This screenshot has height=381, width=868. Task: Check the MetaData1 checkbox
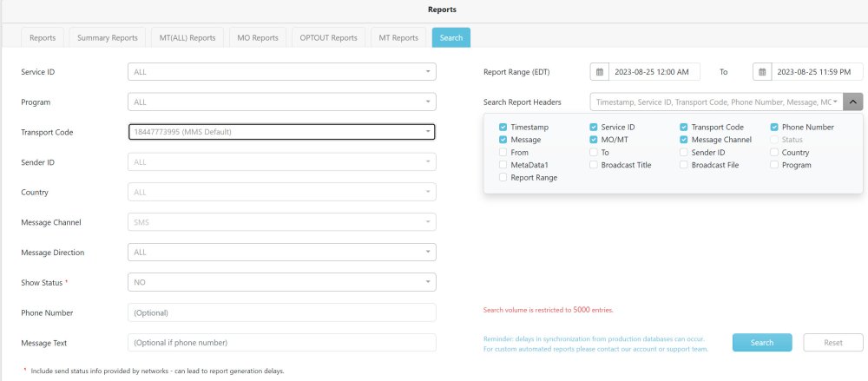503,165
